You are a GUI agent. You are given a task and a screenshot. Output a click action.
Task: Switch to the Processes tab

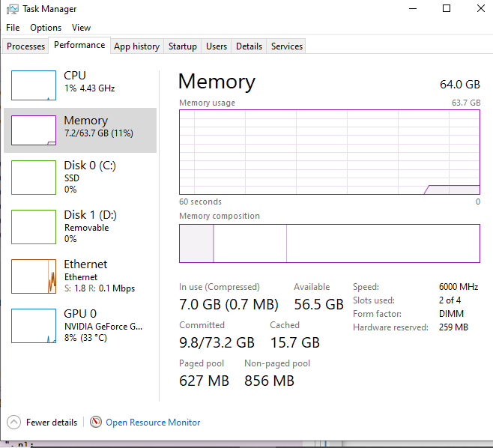(26, 46)
